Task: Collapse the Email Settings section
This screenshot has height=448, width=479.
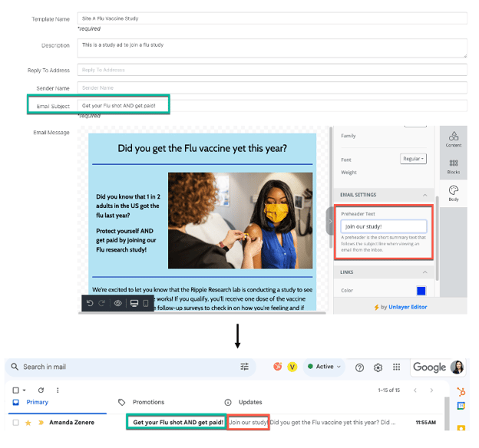Action: [x=425, y=195]
